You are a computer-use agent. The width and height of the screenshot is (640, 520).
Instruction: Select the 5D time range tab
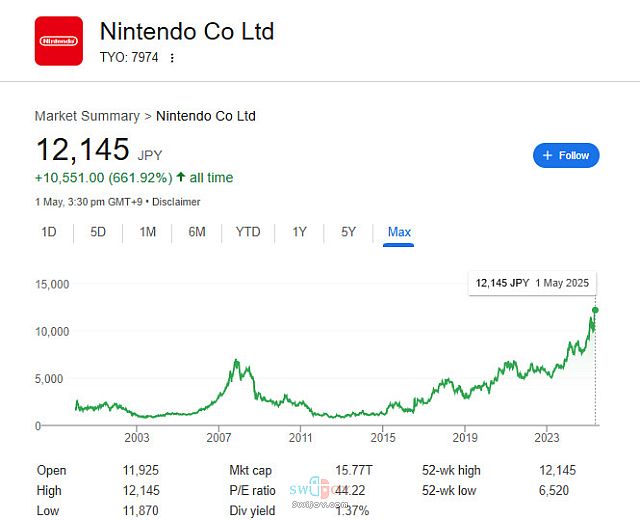tap(98, 232)
